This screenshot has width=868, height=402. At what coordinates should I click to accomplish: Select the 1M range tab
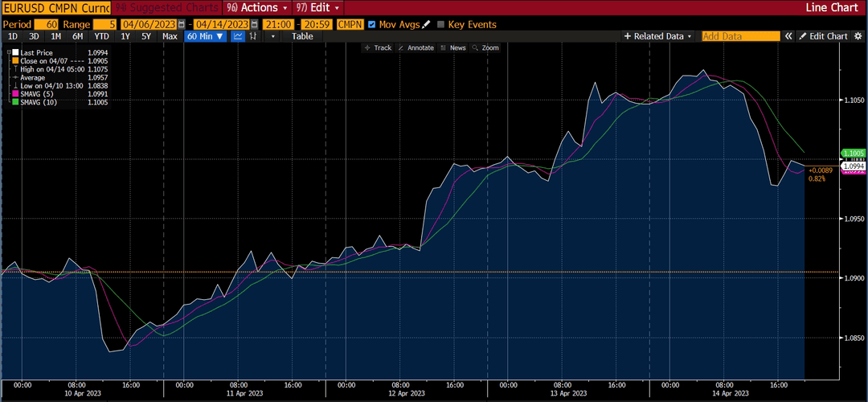pos(56,36)
